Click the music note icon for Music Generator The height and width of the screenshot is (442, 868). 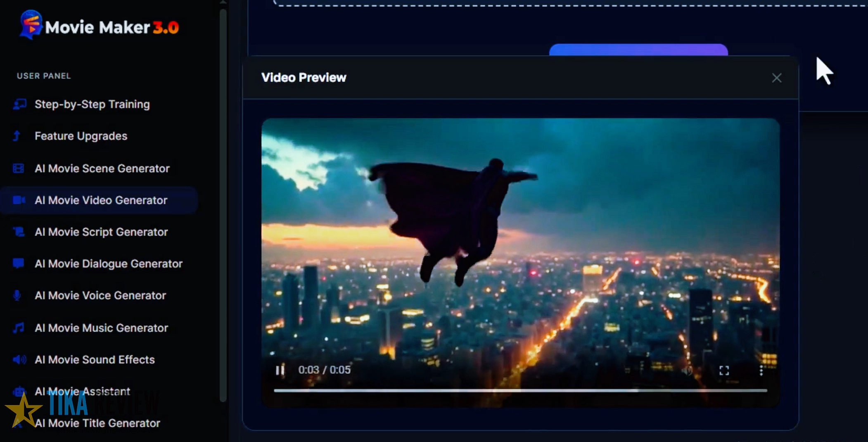click(18, 328)
